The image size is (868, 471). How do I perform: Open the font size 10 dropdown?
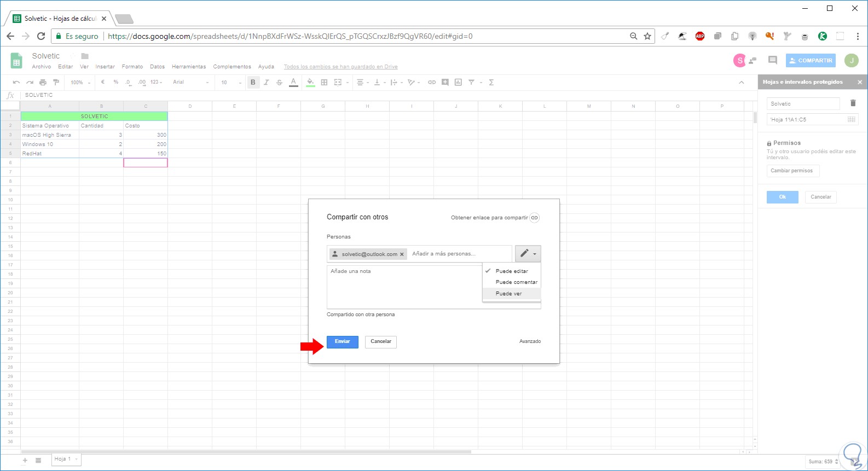pyautogui.click(x=232, y=83)
